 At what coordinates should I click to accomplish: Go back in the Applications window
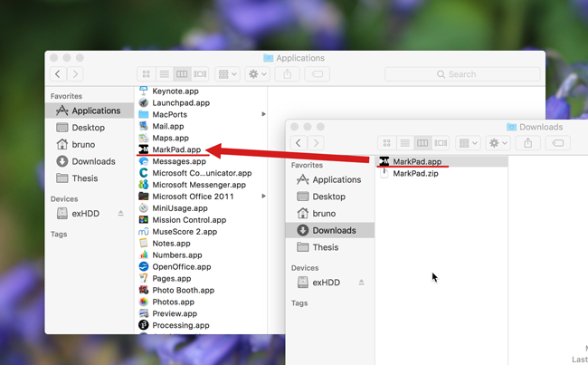click(x=60, y=74)
